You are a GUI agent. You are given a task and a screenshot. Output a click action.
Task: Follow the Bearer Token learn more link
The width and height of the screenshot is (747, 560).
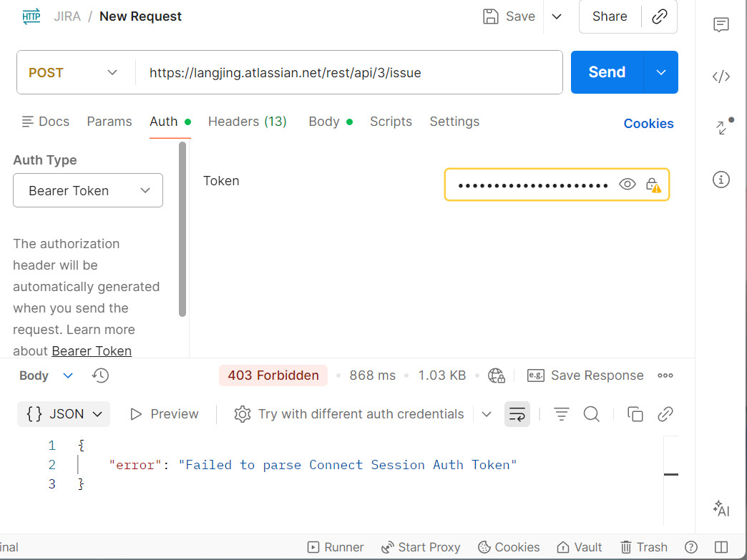[x=92, y=351]
